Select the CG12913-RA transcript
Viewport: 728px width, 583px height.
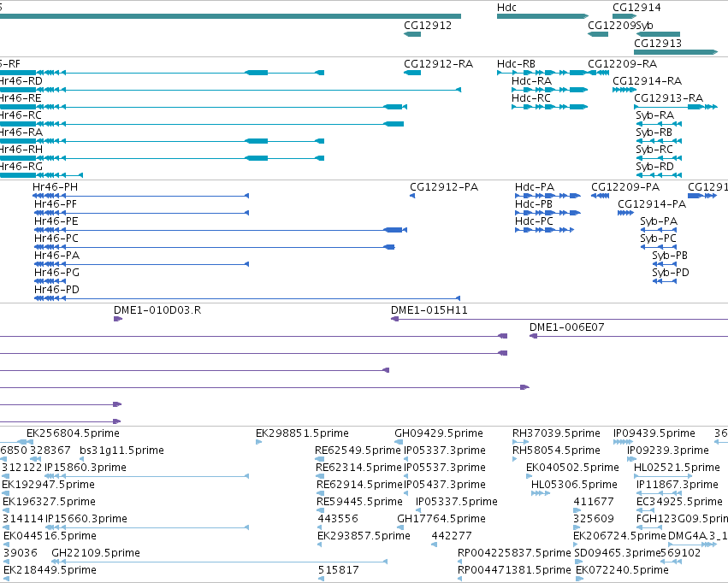[676, 107]
